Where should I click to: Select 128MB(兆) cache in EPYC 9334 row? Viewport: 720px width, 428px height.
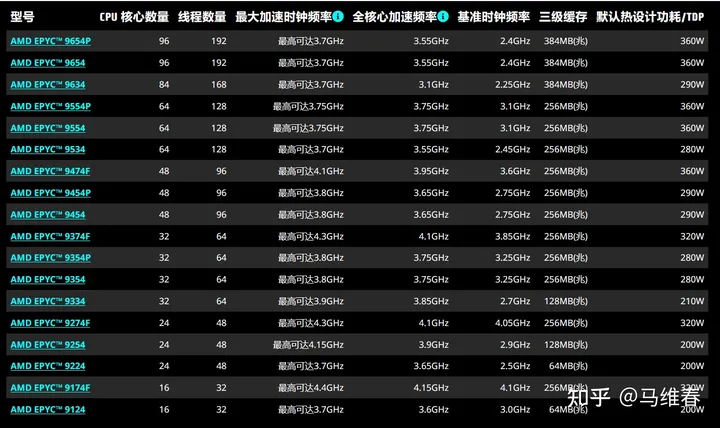[566, 301]
